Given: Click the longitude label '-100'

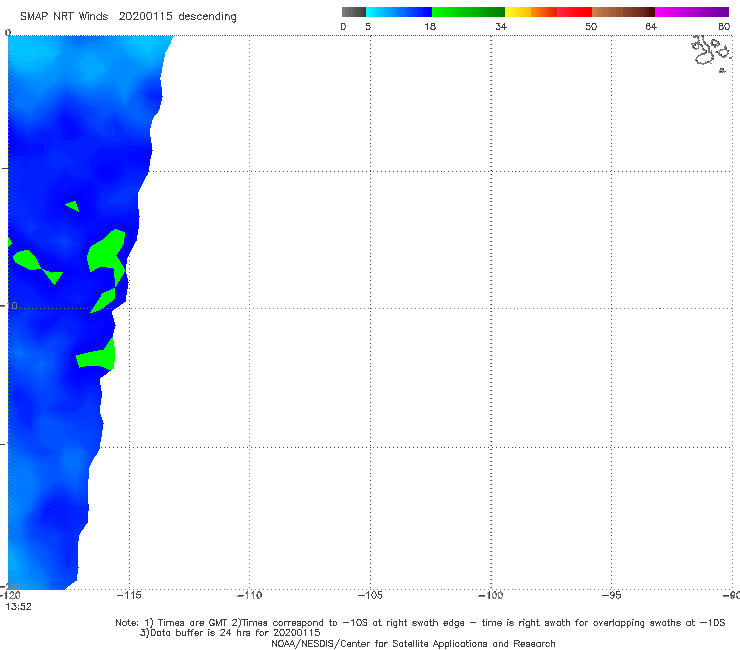Looking at the screenshot, I should [491, 595].
